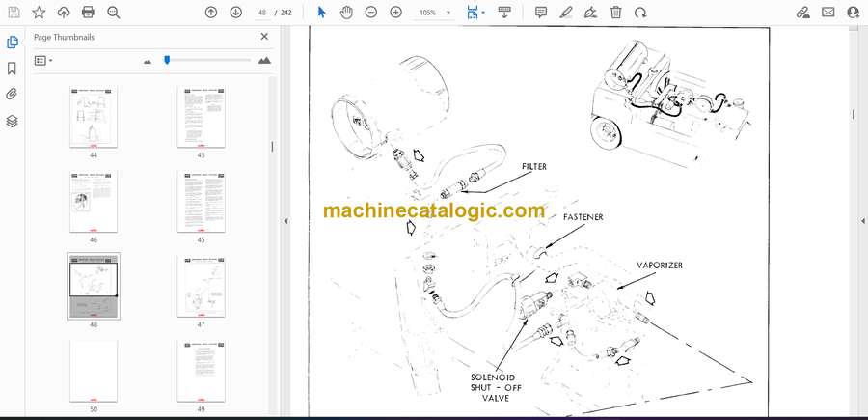Select page 47 thumbnail
Screen dimensions: 868x420
(x=201, y=288)
